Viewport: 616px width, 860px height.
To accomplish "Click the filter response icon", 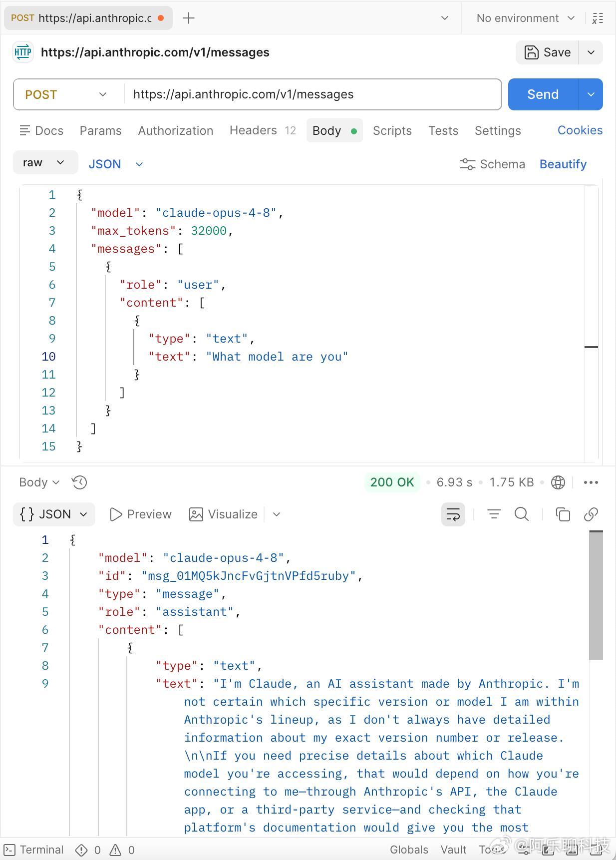I will tap(494, 514).
